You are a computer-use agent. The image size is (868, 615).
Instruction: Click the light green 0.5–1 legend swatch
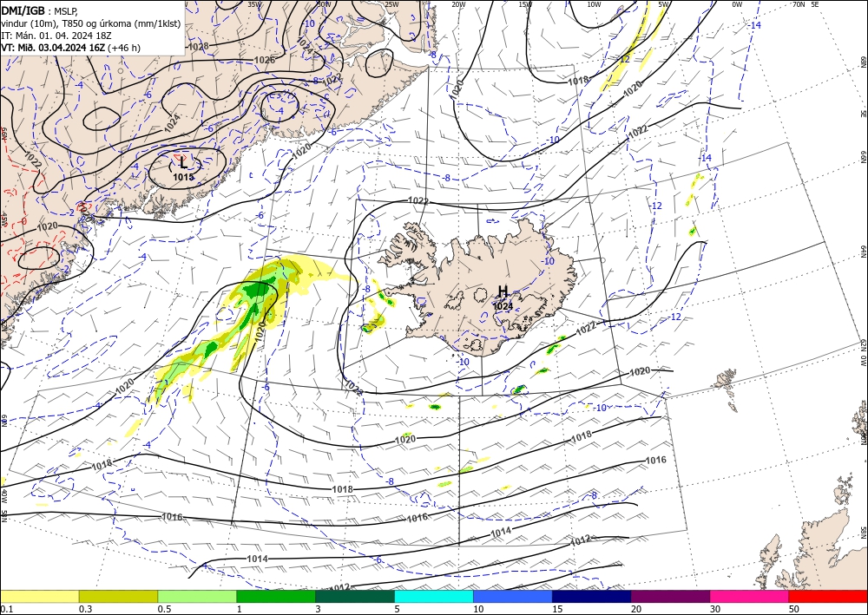[197, 596]
